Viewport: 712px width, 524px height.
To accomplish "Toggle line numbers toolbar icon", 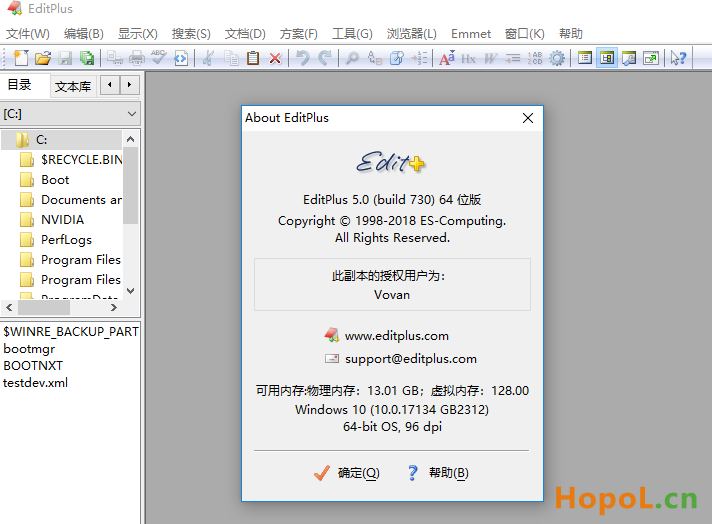I will [534, 58].
